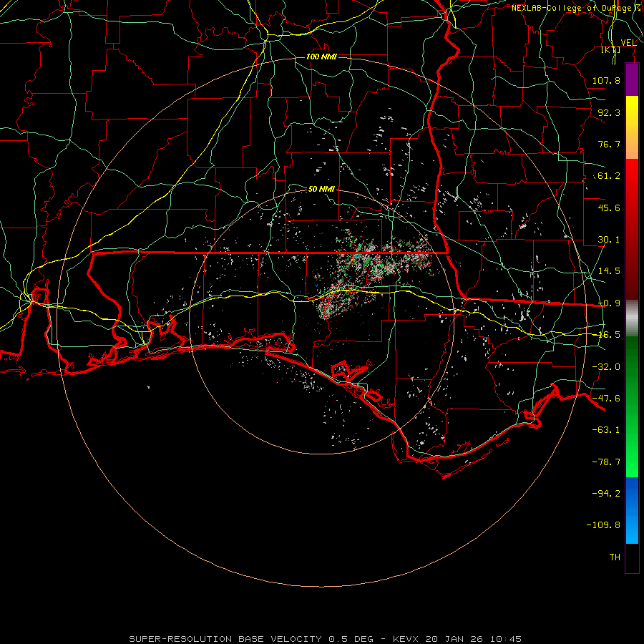
Task: Click the -47.6 velocity scale value
Action: pyautogui.click(x=606, y=399)
